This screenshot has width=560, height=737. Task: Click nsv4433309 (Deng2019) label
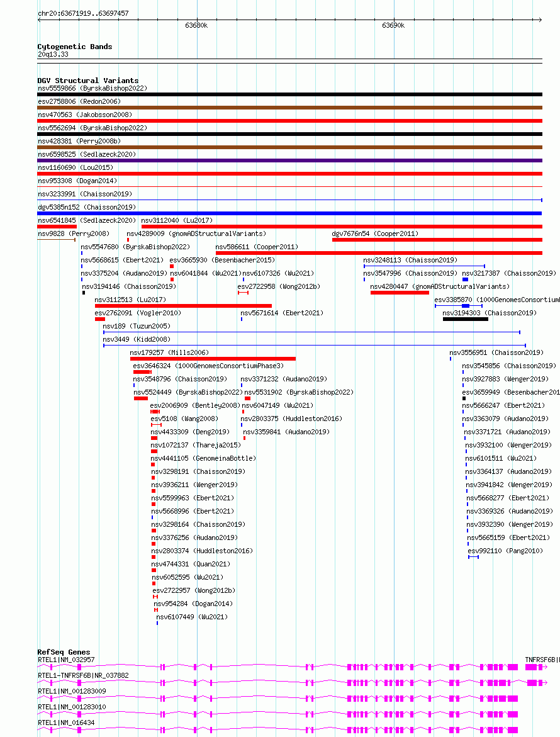(190, 432)
